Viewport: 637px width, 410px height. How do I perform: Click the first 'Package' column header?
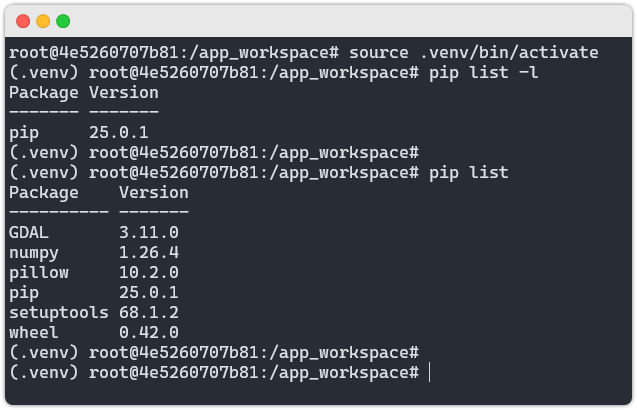tap(44, 93)
